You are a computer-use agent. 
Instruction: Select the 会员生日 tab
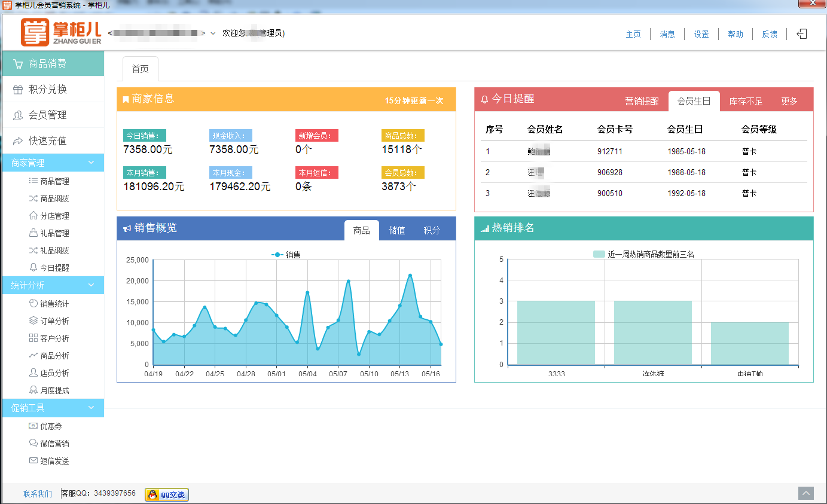tap(694, 101)
